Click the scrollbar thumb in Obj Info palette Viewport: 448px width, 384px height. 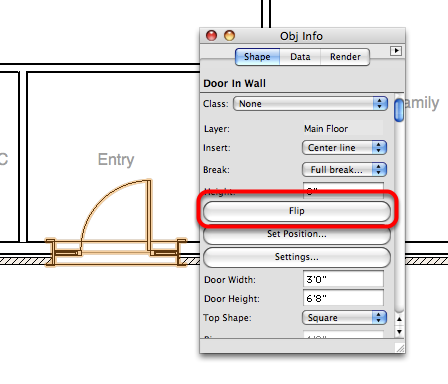pyautogui.click(x=399, y=110)
